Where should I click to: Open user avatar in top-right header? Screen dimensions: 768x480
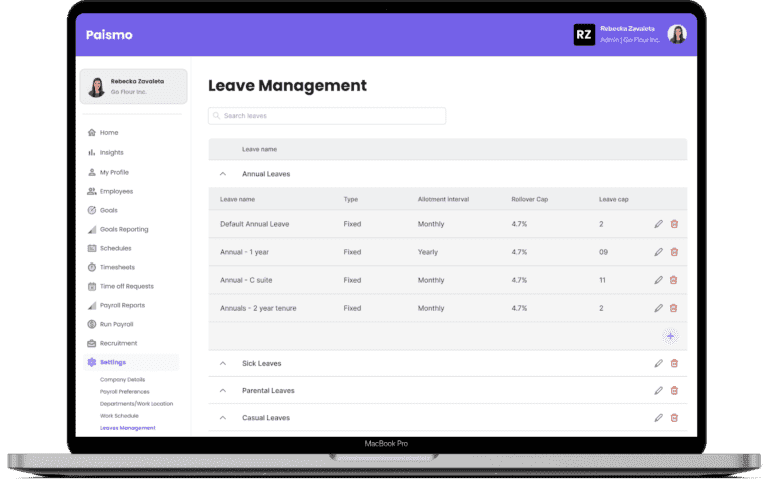click(x=677, y=34)
